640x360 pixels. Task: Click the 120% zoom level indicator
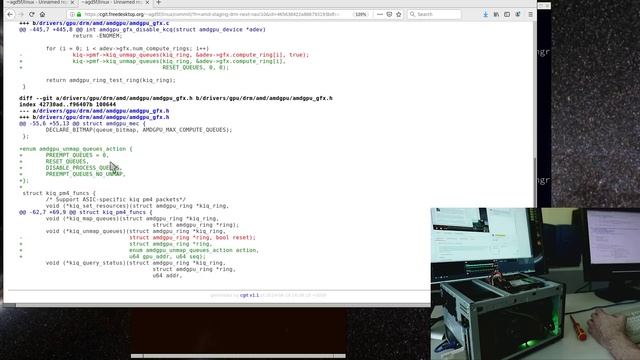(361, 14)
